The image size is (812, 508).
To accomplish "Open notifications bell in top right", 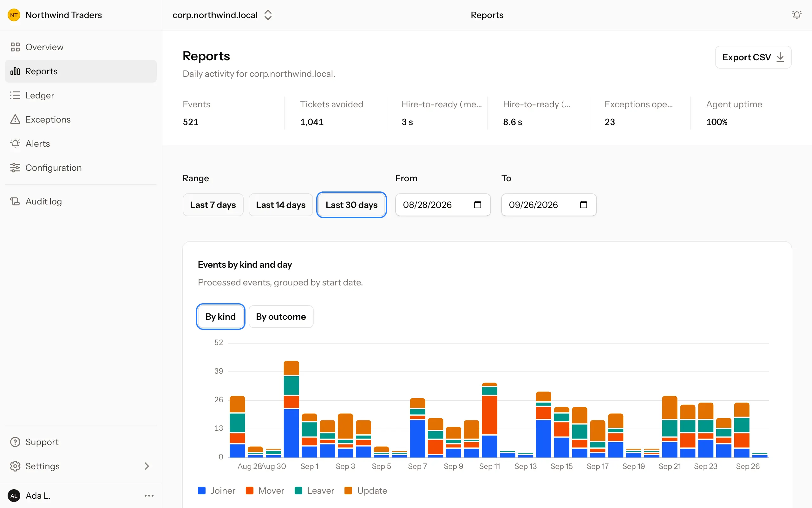I will point(796,15).
